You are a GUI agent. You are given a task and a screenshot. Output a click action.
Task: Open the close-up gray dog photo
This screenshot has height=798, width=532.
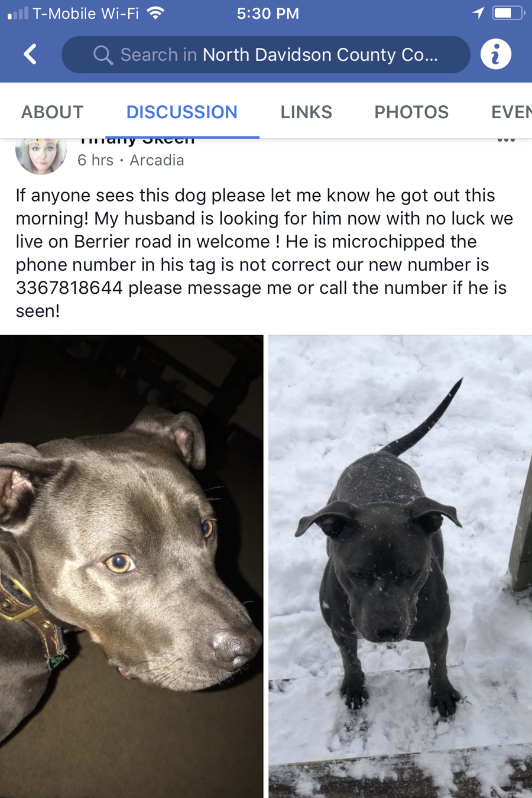[x=131, y=566]
